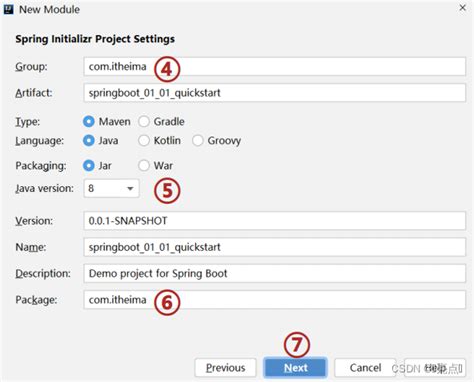The width and height of the screenshot is (474, 382).
Task: Close the New Module dialog
Action: pos(462,8)
